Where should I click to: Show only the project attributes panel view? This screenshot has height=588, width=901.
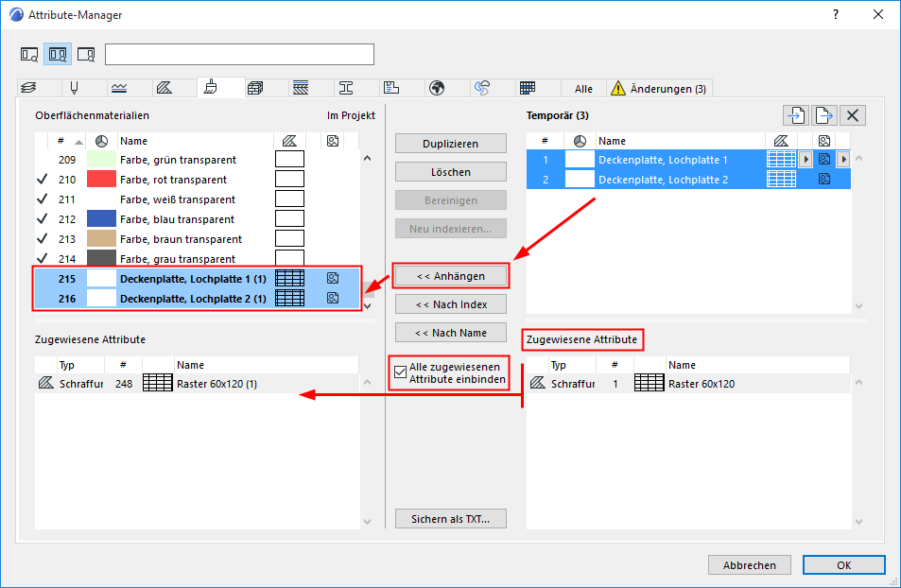click(29, 55)
